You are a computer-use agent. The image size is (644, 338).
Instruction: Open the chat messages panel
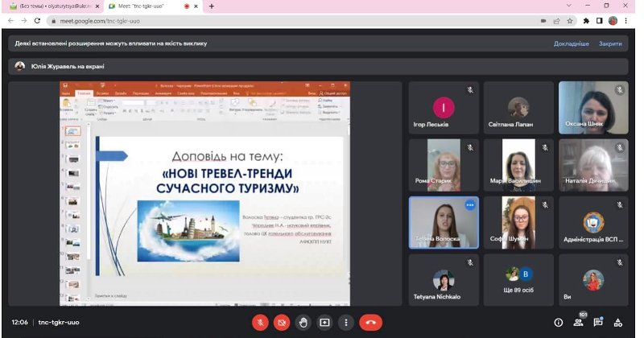coord(598,322)
